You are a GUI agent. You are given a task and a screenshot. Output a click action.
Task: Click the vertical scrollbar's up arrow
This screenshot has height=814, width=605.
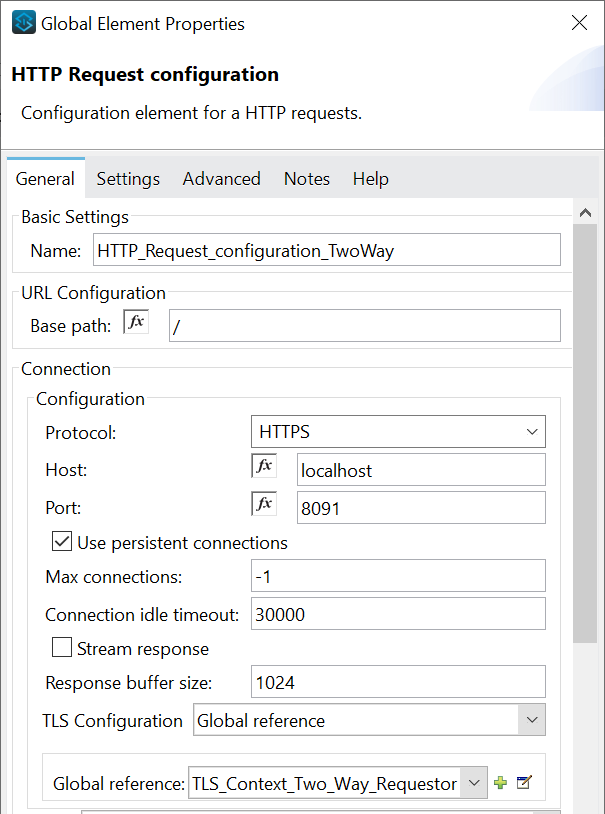pyautogui.click(x=585, y=213)
